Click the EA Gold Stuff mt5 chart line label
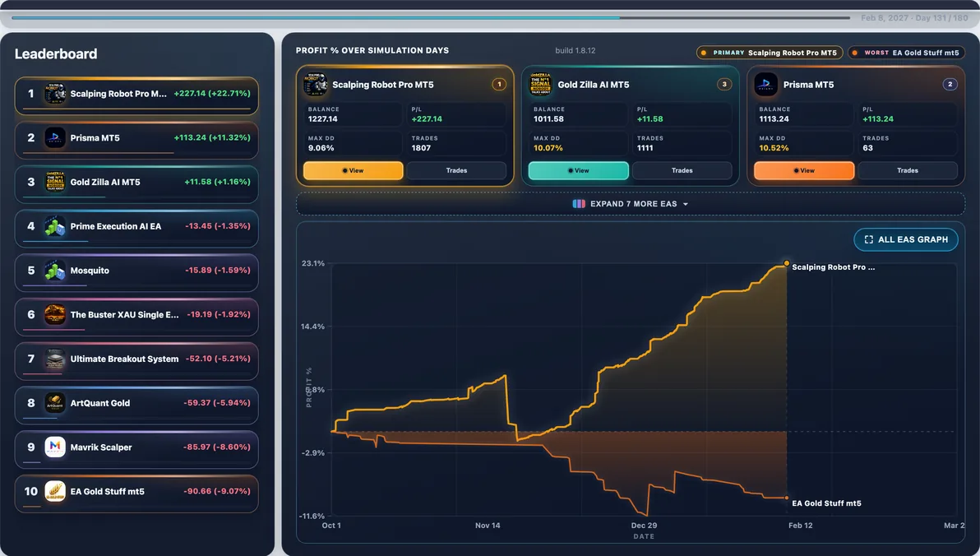Viewport: 980px width, 556px height. [x=826, y=503]
